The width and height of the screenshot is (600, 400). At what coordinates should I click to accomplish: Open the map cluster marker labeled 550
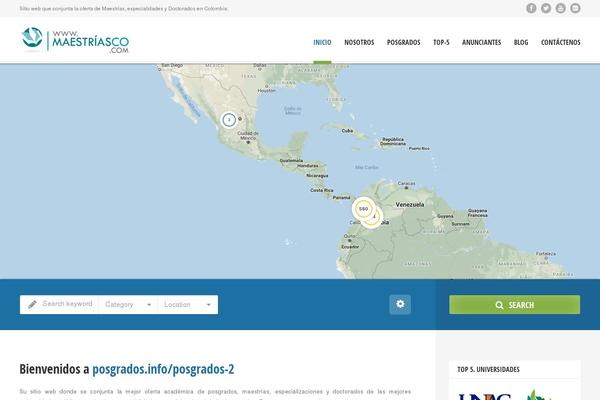(x=363, y=209)
